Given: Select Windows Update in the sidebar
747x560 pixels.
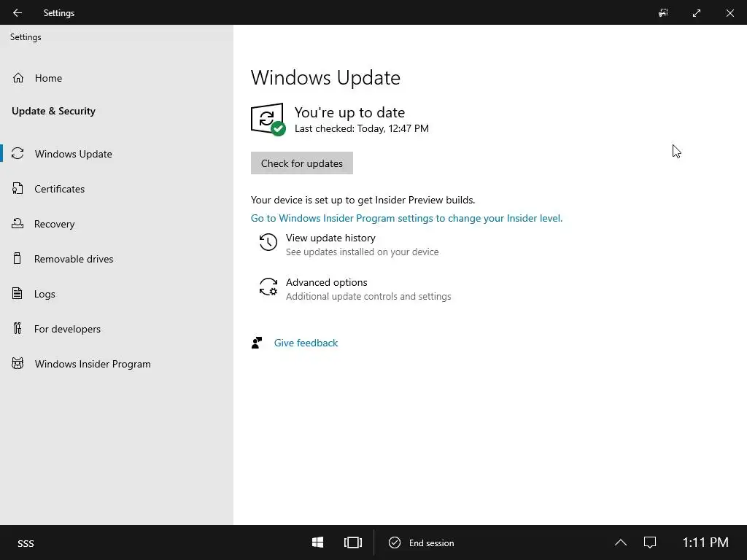Looking at the screenshot, I should [117, 153].
